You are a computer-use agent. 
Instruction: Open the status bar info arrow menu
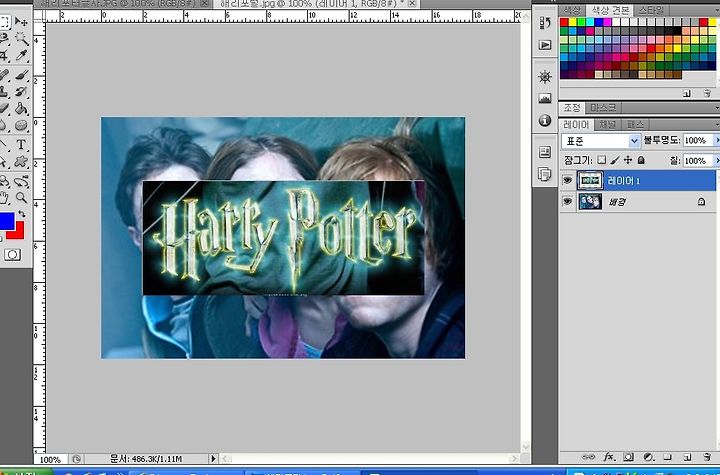[x=213, y=458]
